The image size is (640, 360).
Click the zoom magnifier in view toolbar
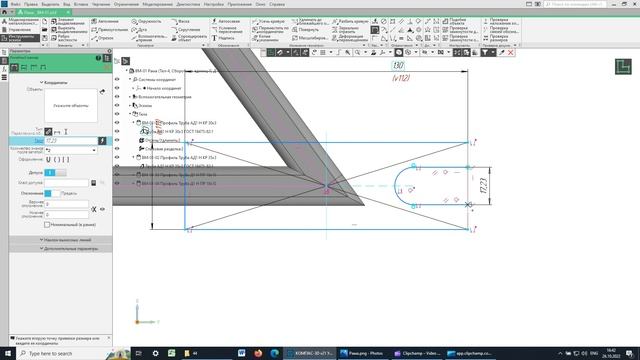[357, 53]
